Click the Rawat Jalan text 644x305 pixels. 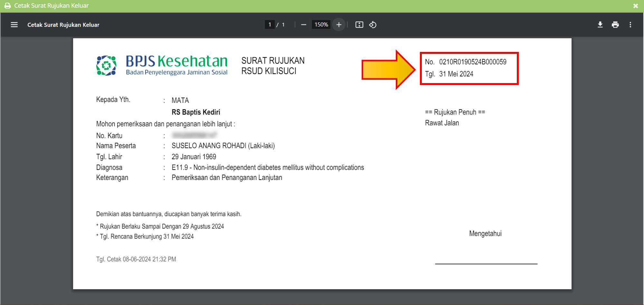tap(442, 123)
